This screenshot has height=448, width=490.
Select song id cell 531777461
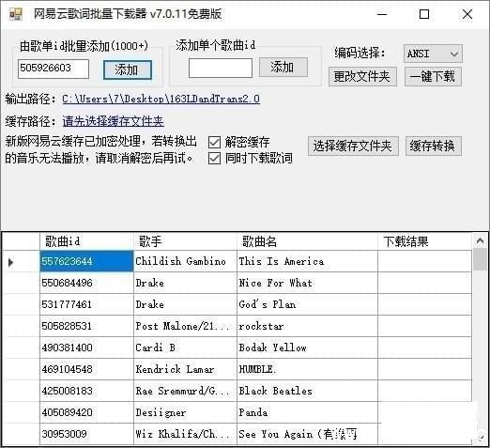[86, 304]
